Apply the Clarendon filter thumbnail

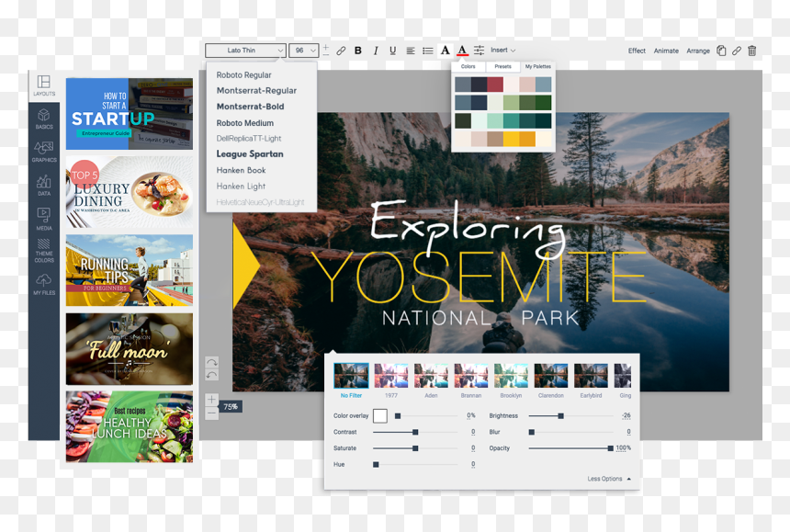pos(550,376)
